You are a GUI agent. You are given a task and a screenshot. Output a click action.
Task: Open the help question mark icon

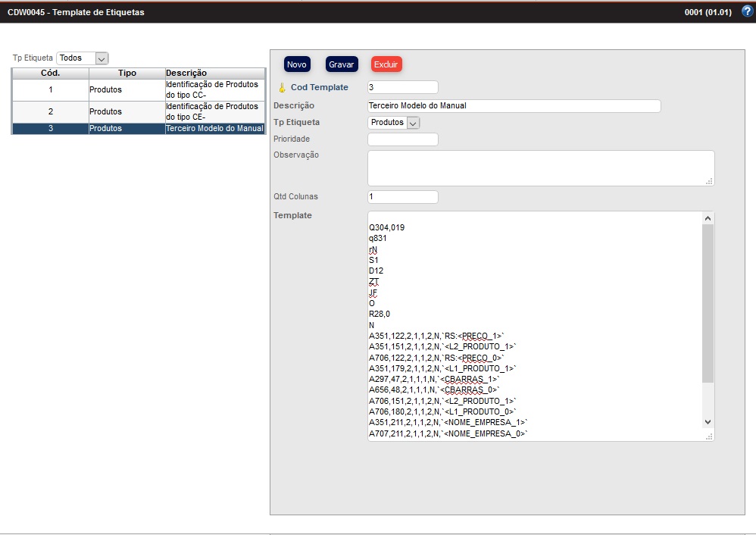click(747, 11)
